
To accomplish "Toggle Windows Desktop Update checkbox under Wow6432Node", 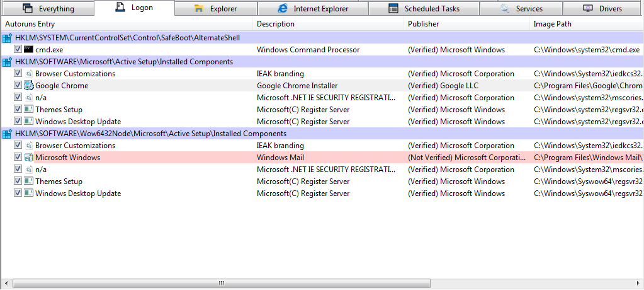I will pos(18,193).
